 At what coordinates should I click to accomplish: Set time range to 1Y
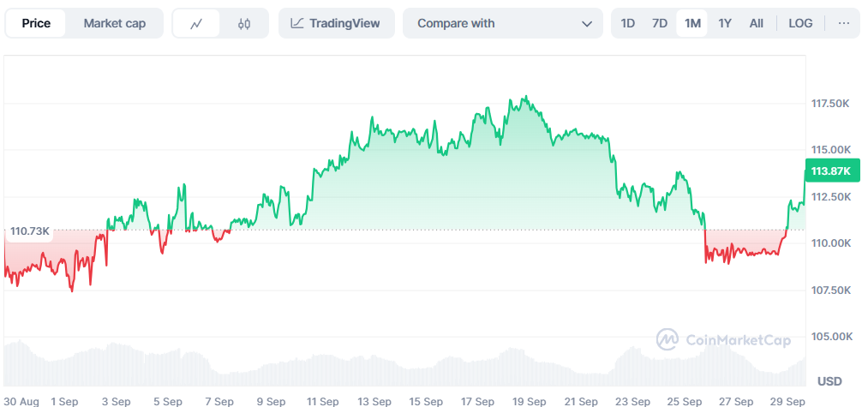pos(725,24)
